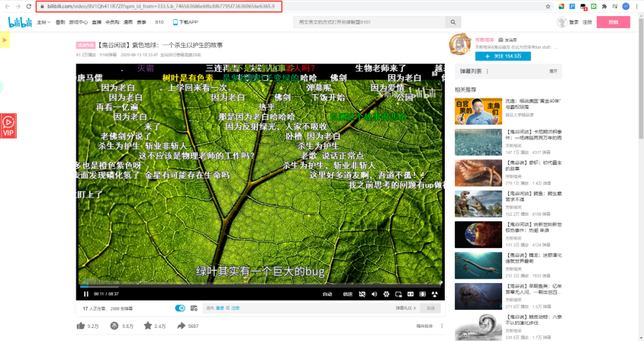Open 古新世始新世极热事件 earth thumbnail
Screen dimensions: 644x341
(x=478, y=235)
